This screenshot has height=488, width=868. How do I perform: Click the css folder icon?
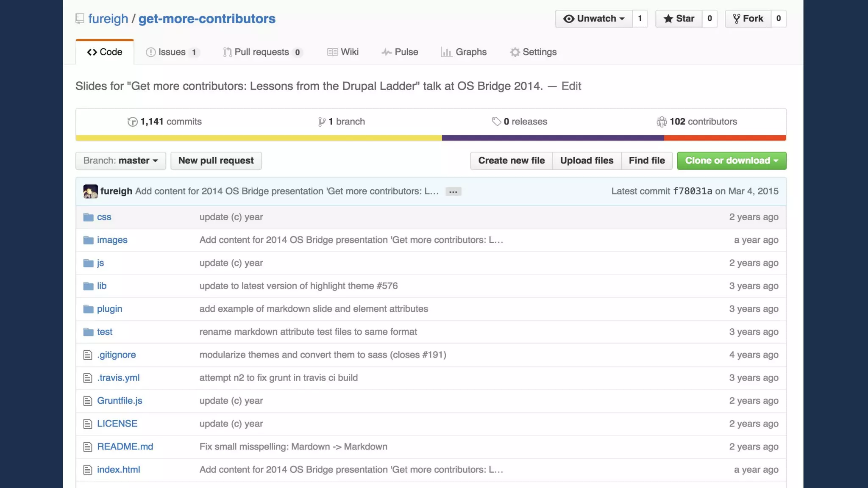(x=88, y=217)
